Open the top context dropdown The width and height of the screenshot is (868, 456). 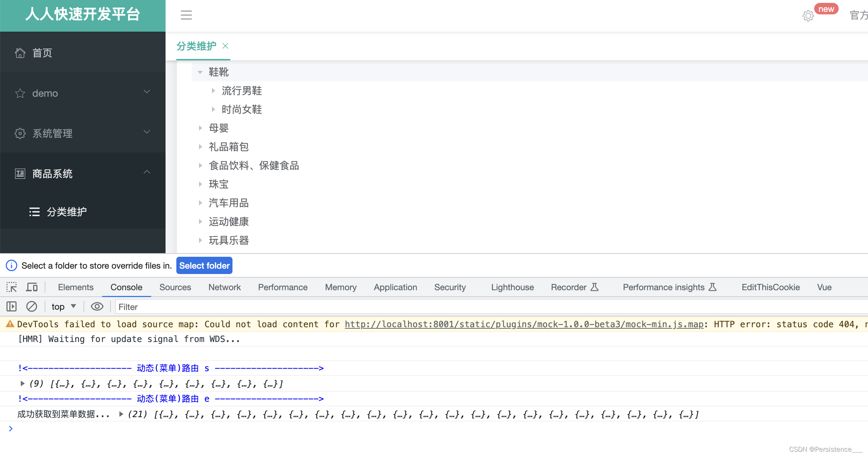64,306
